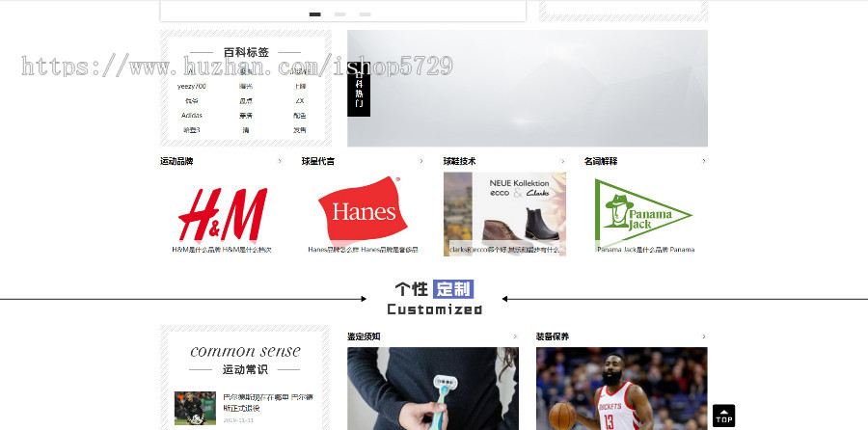Open the 球鞋技术 section heading
The width and height of the screenshot is (868, 430).
(x=459, y=161)
